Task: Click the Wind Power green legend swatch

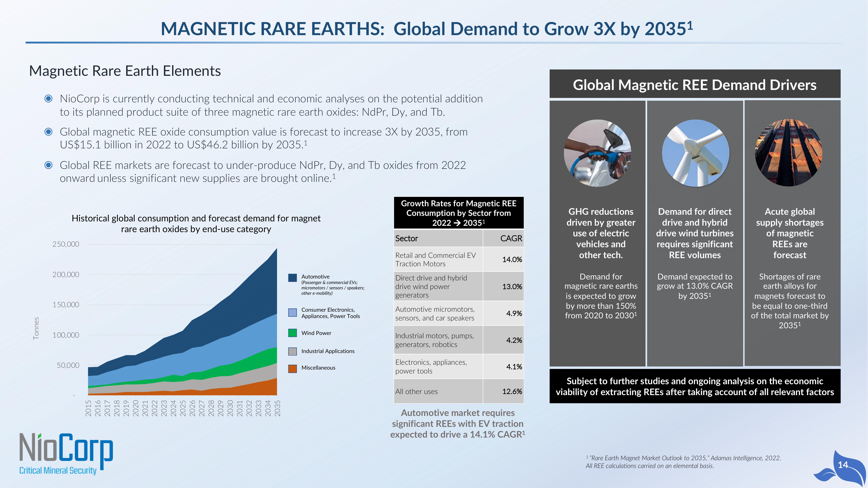Action: coord(292,333)
